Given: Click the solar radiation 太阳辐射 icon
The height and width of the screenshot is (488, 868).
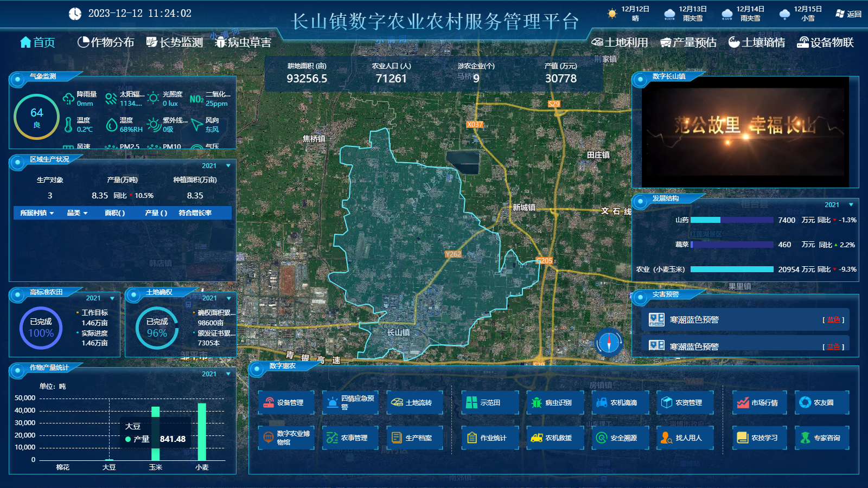Looking at the screenshot, I should point(111,99).
